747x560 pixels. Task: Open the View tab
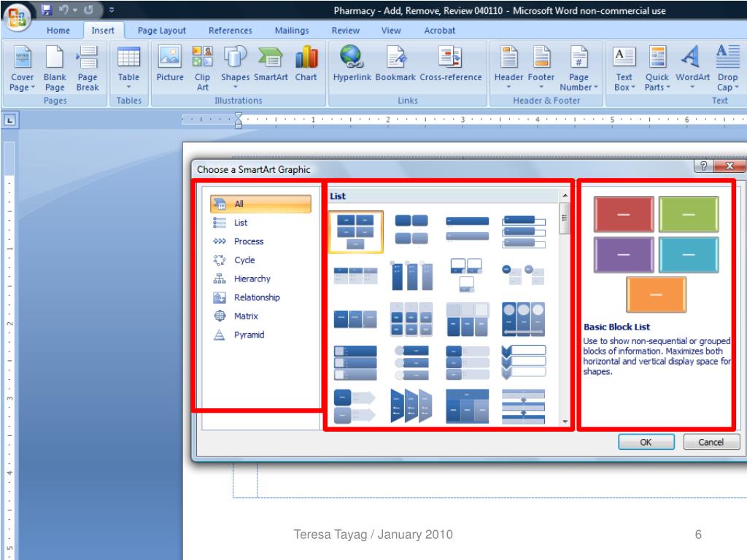(391, 31)
